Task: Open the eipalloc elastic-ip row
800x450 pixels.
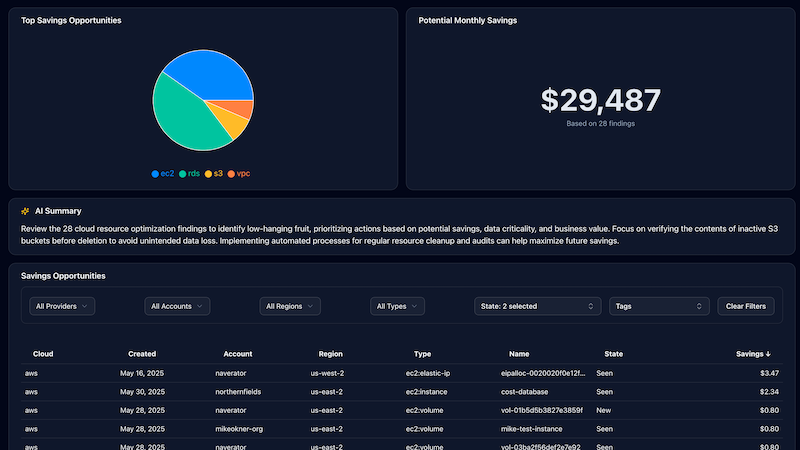Action: click(x=400, y=373)
